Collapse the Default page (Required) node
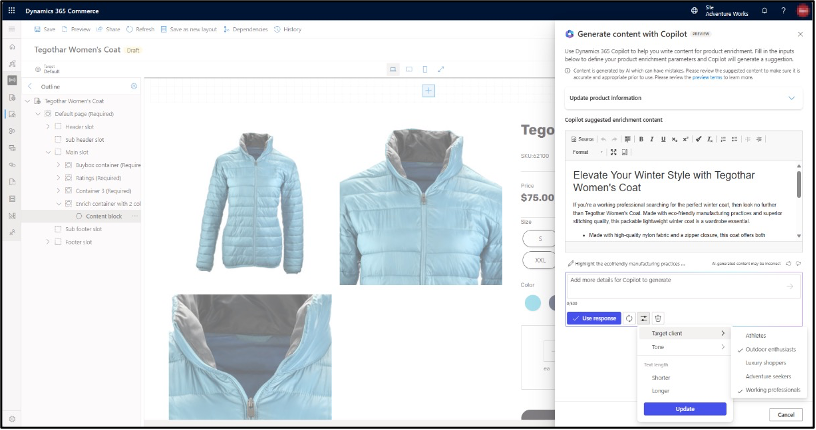The image size is (816, 430). [x=38, y=113]
